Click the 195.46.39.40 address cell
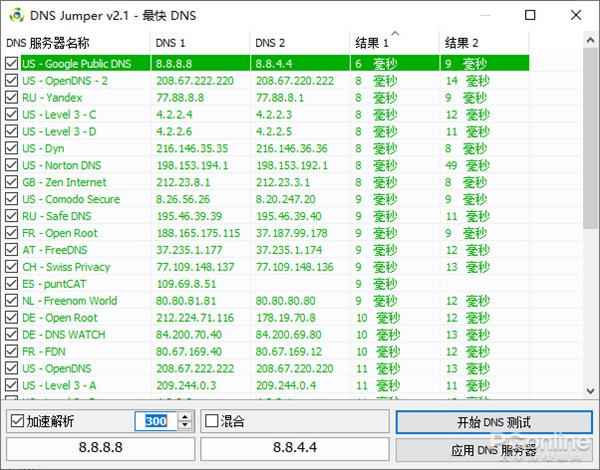The width and height of the screenshot is (600, 470). [289, 216]
